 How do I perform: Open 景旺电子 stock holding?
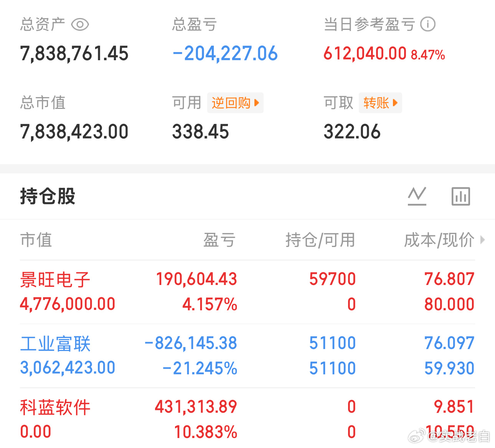[55, 279]
